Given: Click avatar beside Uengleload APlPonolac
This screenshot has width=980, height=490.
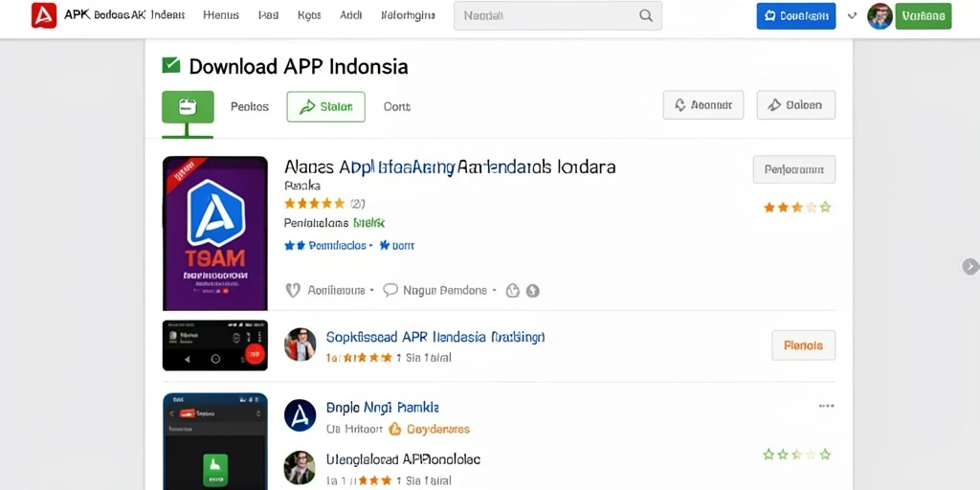Looking at the screenshot, I should click(300, 467).
